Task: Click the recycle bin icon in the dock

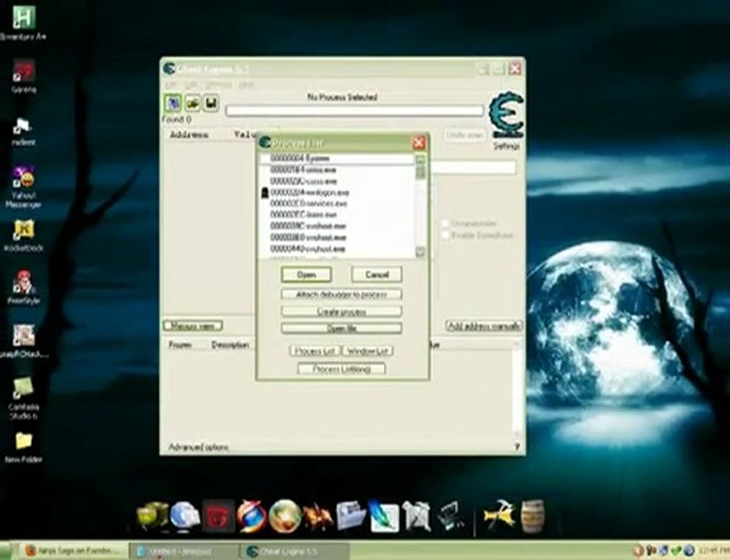Action: (x=417, y=516)
